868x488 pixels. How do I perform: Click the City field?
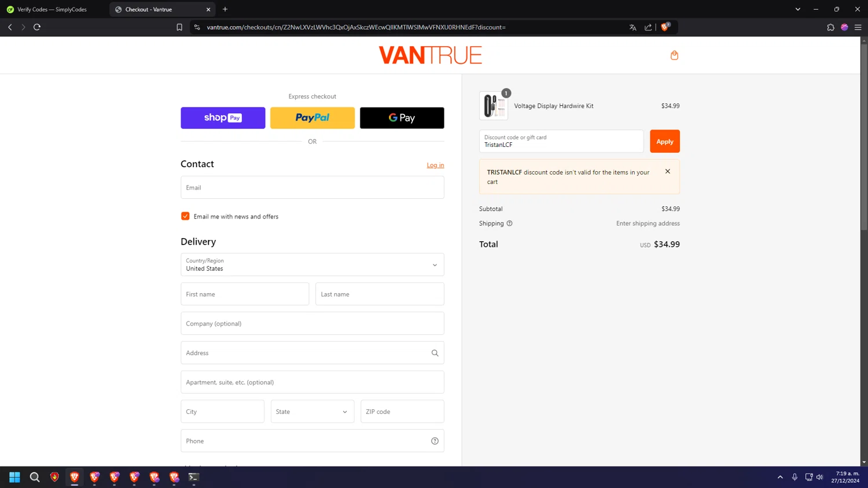pyautogui.click(x=222, y=412)
